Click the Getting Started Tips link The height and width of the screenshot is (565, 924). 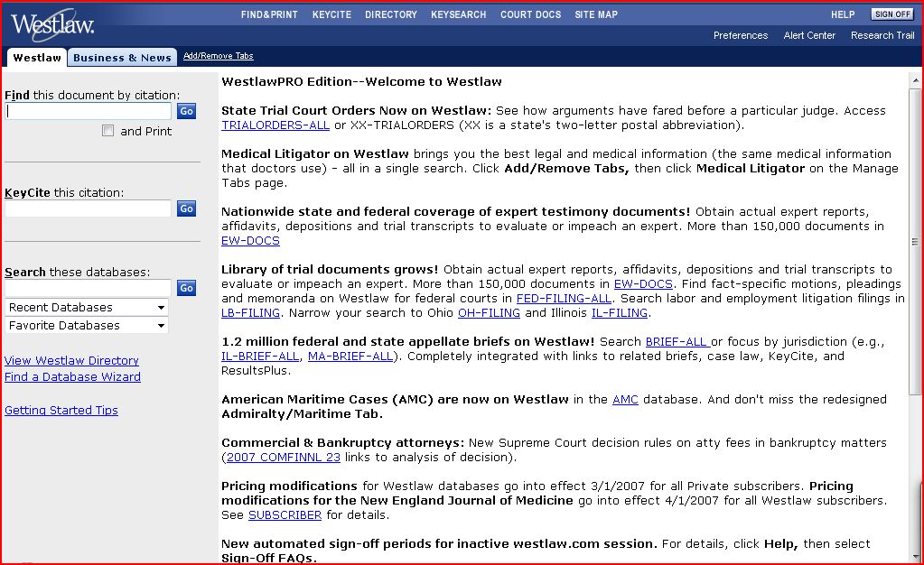[61, 411]
